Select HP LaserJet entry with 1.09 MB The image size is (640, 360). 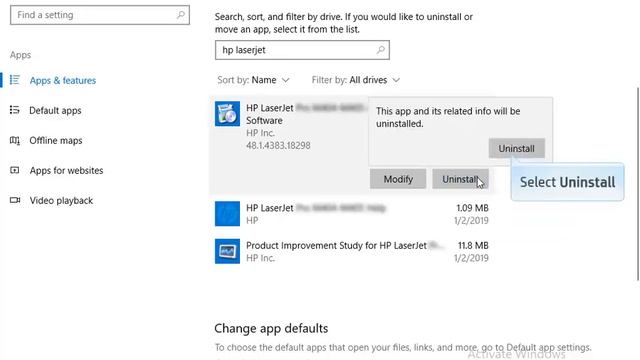[x=352, y=214]
